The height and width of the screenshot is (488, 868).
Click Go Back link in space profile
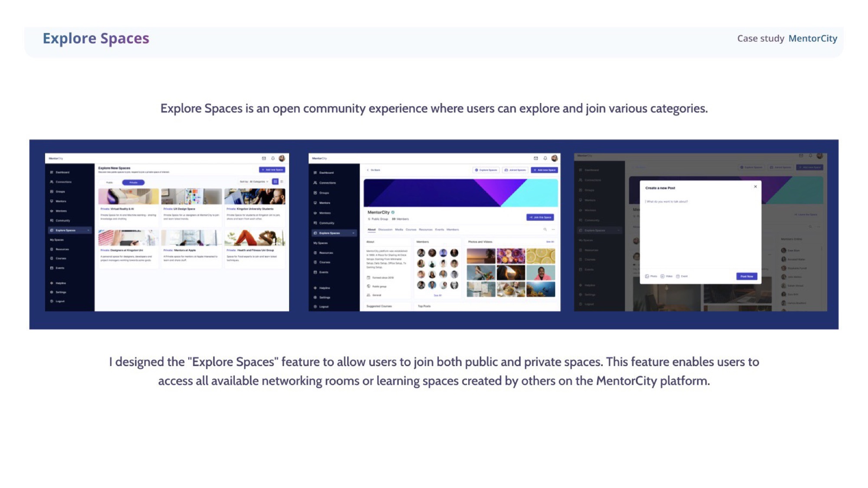374,170
